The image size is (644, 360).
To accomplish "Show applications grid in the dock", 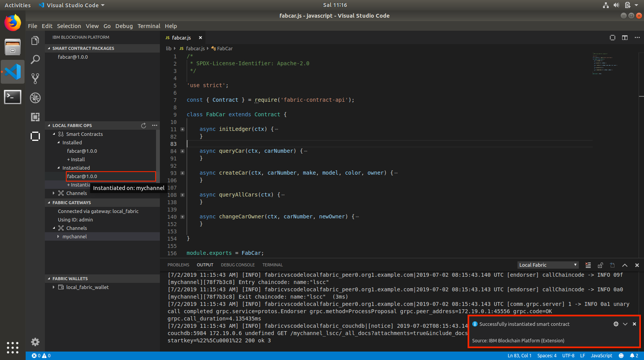I will click(x=13, y=347).
